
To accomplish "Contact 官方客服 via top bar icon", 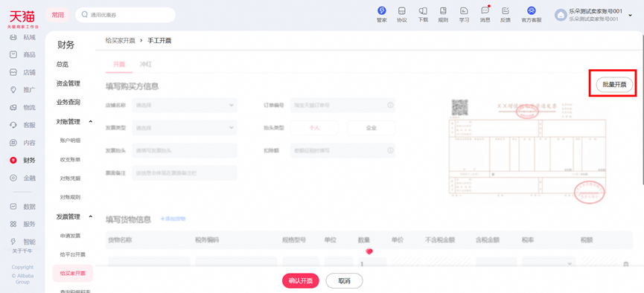I will pos(532,10).
